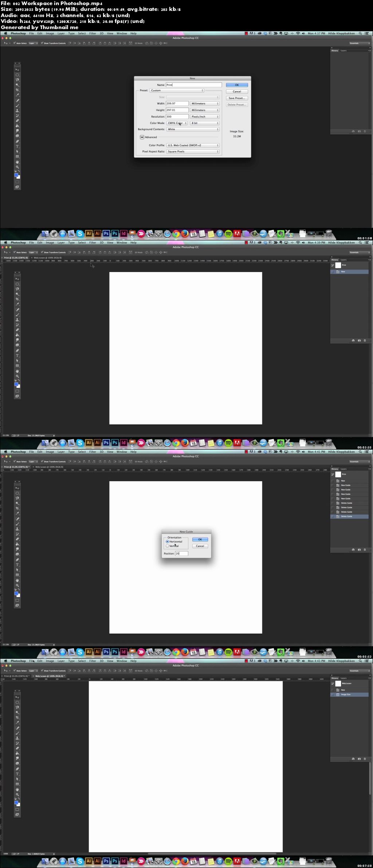373x868 pixels.
Task: Open the Window menu in the 4:41 PM frame
Action: pyautogui.click(x=122, y=452)
